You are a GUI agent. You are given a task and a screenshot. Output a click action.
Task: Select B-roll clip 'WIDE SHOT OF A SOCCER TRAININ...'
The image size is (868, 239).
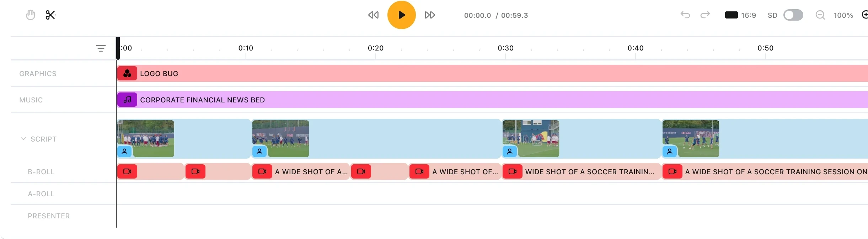click(x=581, y=171)
